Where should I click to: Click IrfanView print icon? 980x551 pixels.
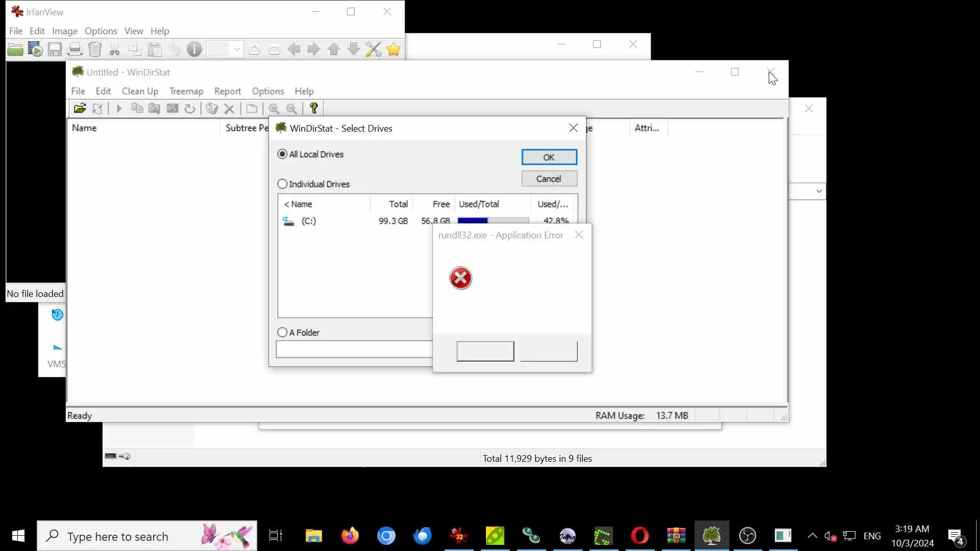[75, 49]
